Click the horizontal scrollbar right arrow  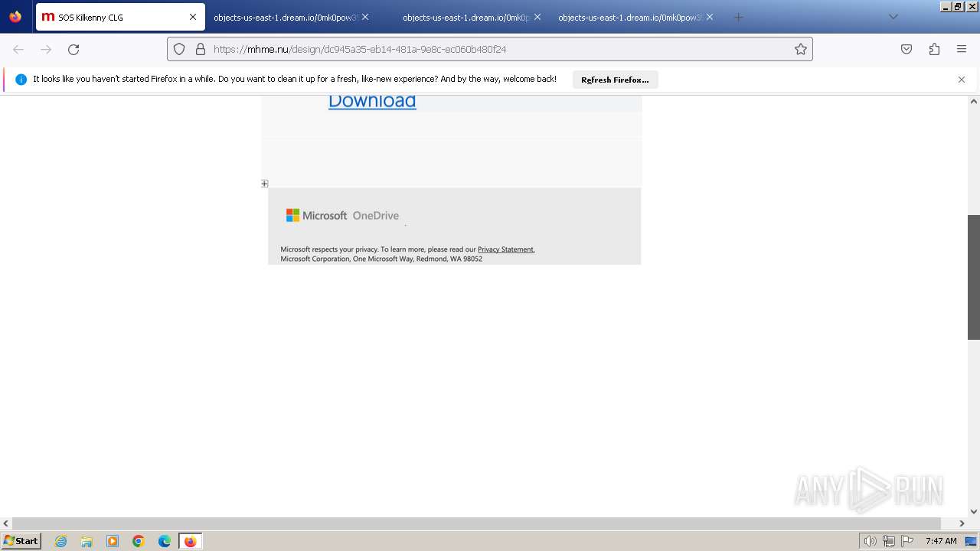[962, 523]
